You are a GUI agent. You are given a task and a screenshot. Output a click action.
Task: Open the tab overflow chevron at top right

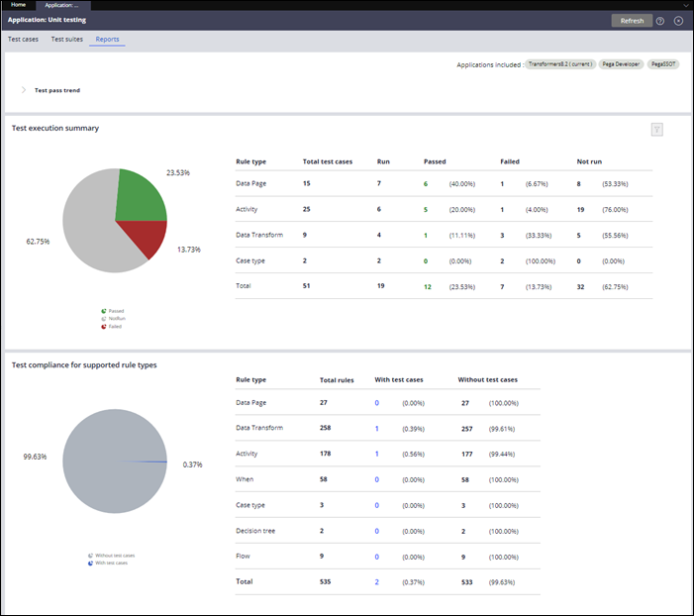coord(686,5)
